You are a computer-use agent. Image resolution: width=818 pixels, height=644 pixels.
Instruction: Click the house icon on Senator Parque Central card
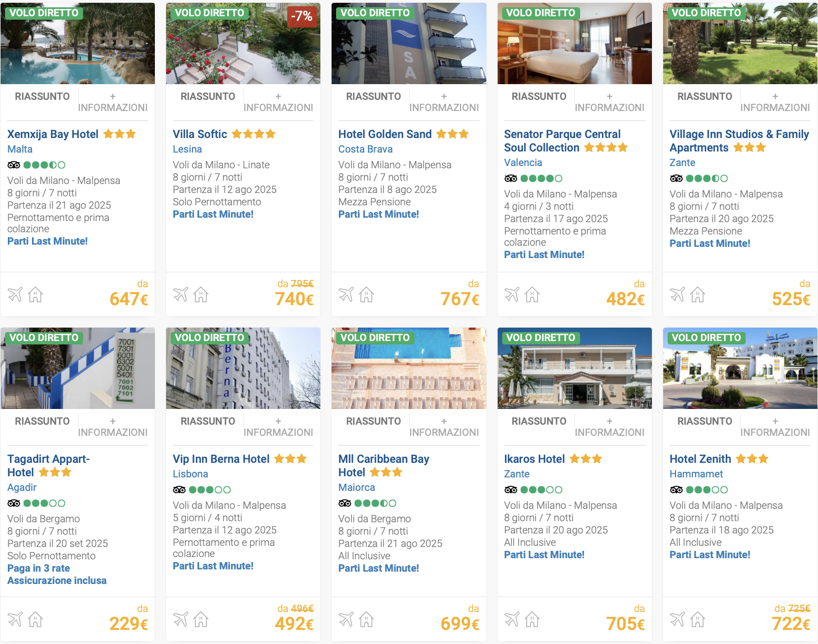coord(532,294)
